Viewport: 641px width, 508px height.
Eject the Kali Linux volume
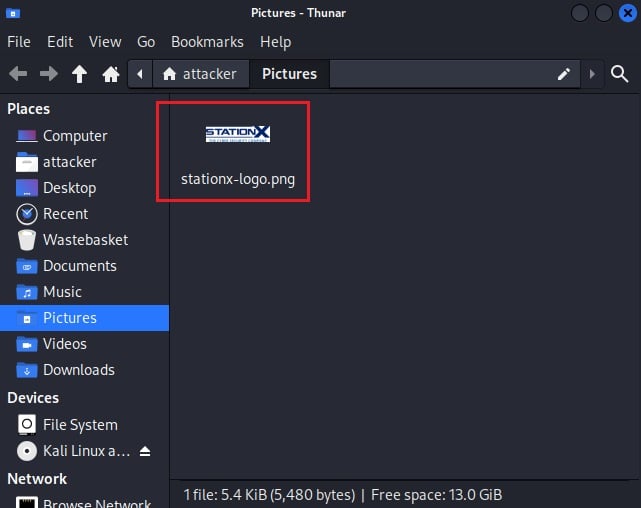click(x=145, y=451)
